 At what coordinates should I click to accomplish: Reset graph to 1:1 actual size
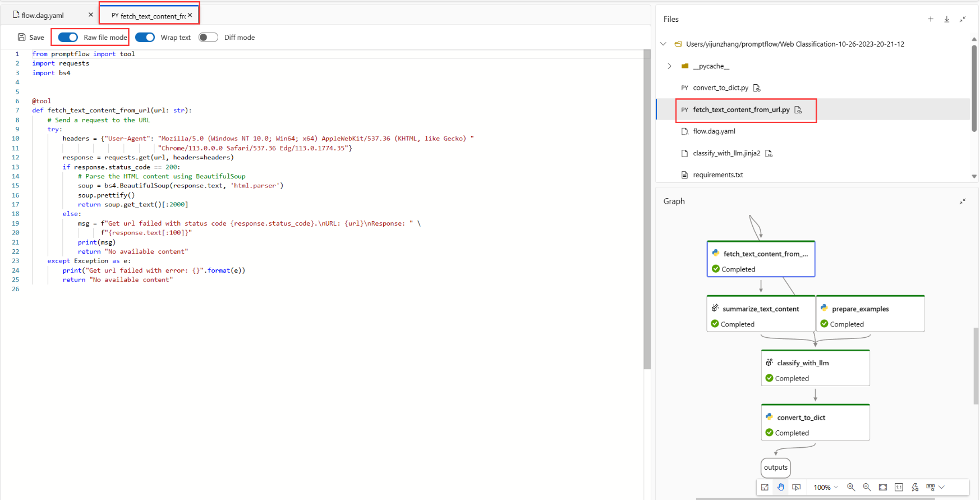click(899, 487)
